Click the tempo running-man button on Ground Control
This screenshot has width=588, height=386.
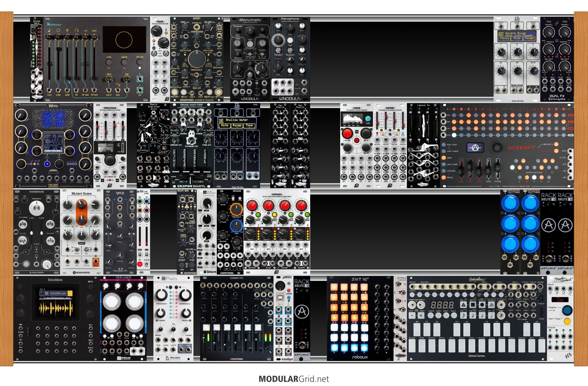coord(501,315)
